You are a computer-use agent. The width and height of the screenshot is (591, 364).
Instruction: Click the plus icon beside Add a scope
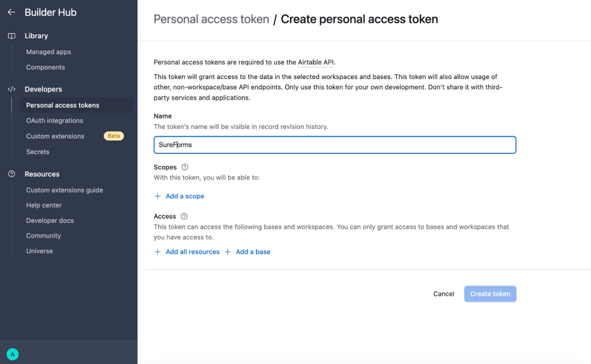pyautogui.click(x=157, y=196)
